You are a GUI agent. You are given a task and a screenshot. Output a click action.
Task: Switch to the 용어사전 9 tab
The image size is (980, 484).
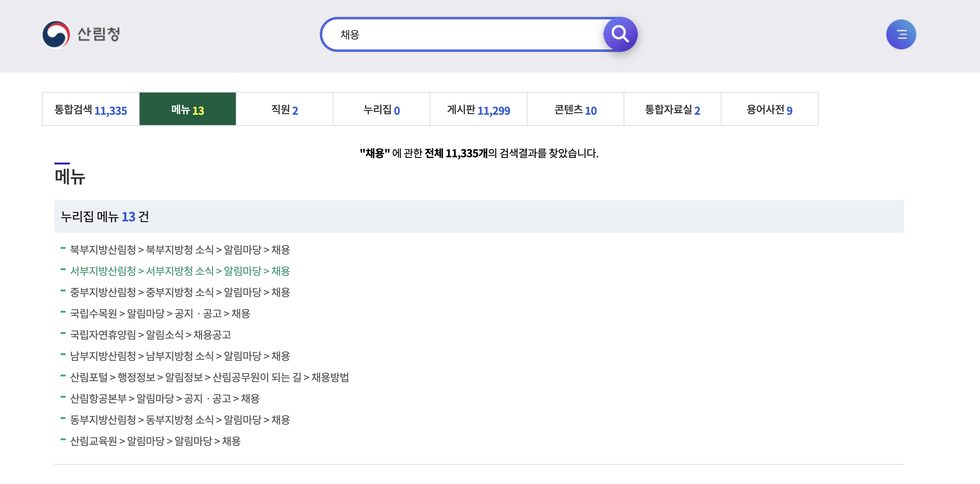pos(769,109)
